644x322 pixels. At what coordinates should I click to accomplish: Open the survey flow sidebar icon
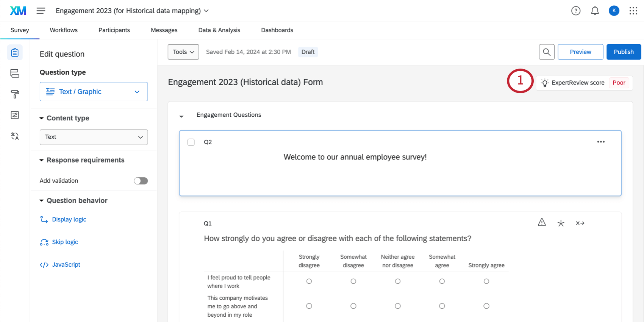(x=15, y=73)
